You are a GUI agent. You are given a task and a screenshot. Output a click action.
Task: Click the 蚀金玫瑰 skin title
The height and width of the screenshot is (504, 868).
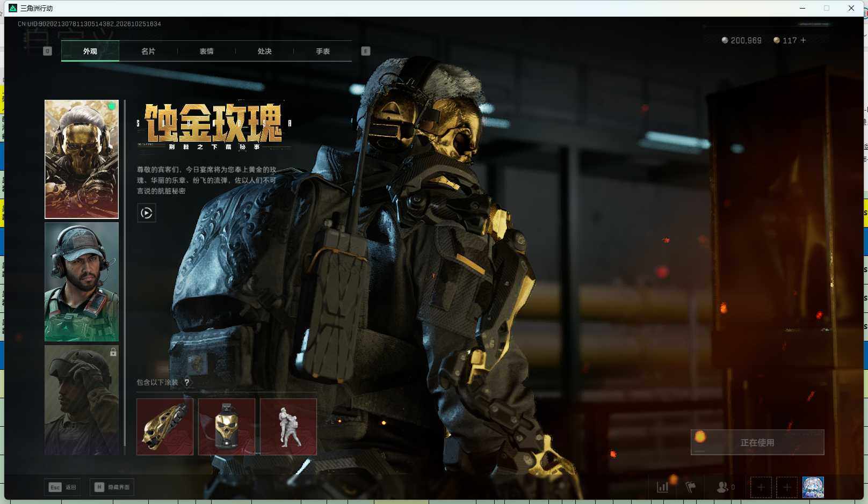214,123
